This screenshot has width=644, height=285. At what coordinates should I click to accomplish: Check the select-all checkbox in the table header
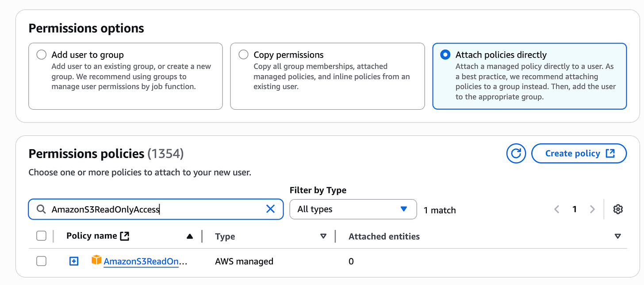(x=41, y=235)
